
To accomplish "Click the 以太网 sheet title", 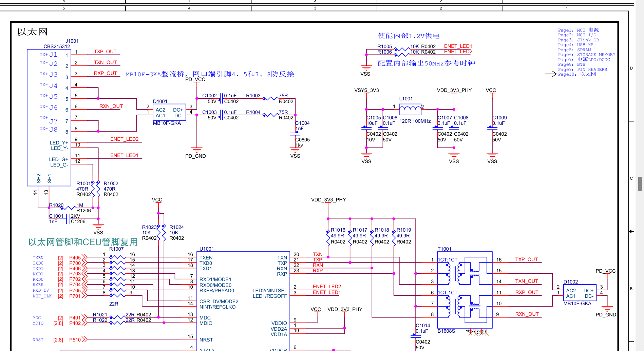I will (33, 32).
